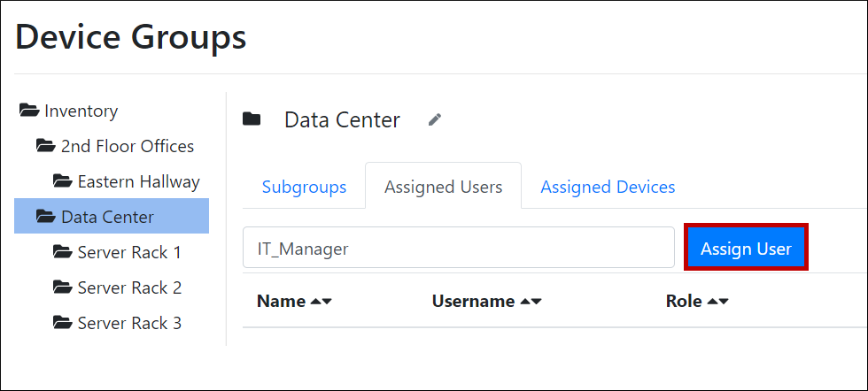Screen dimensions: 868x391
Task: Click the pencil edit icon beside Data Center
Action: (x=434, y=119)
